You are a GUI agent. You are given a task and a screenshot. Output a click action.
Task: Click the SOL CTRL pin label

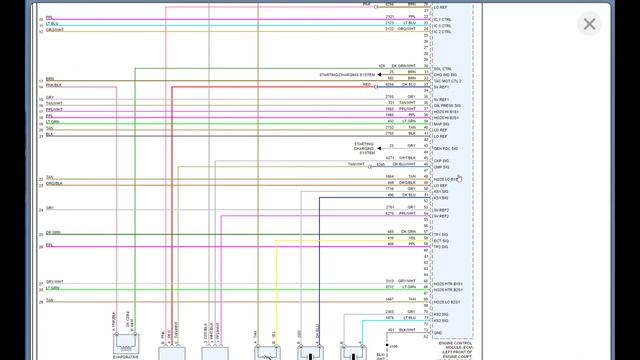point(442,69)
